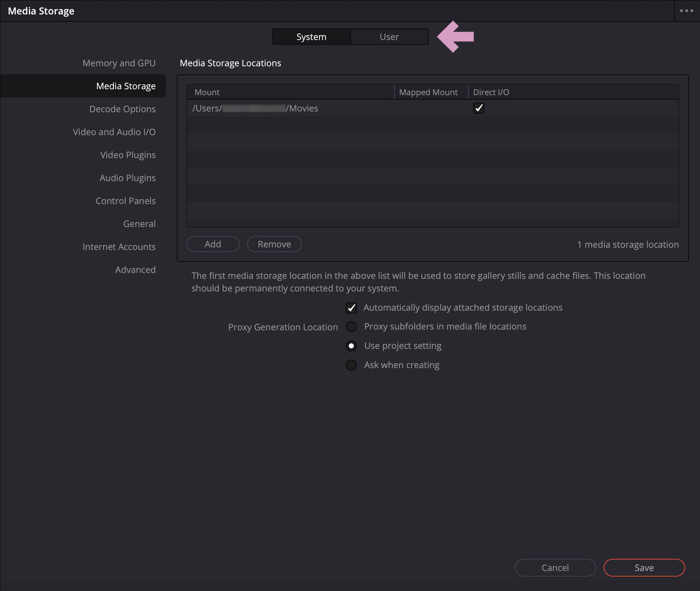This screenshot has height=591, width=700.
Task: Switch to the User tab
Action: click(389, 37)
